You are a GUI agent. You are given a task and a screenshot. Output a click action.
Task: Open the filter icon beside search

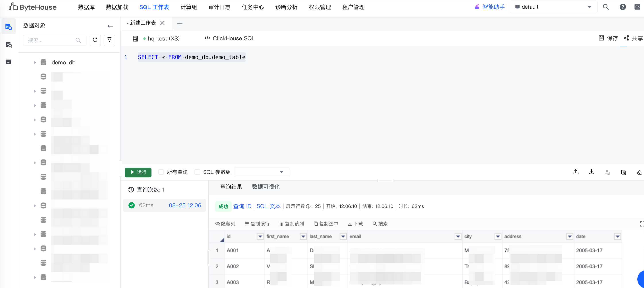click(109, 40)
